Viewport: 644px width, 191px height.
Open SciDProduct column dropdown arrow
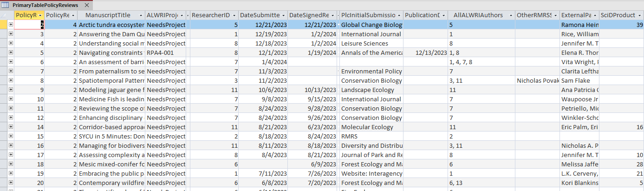click(x=640, y=15)
